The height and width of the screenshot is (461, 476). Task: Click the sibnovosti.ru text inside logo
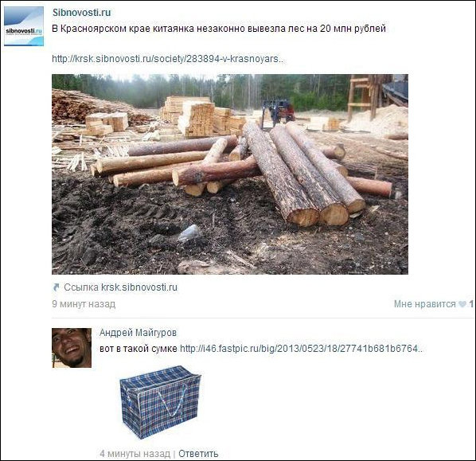point(23,31)
